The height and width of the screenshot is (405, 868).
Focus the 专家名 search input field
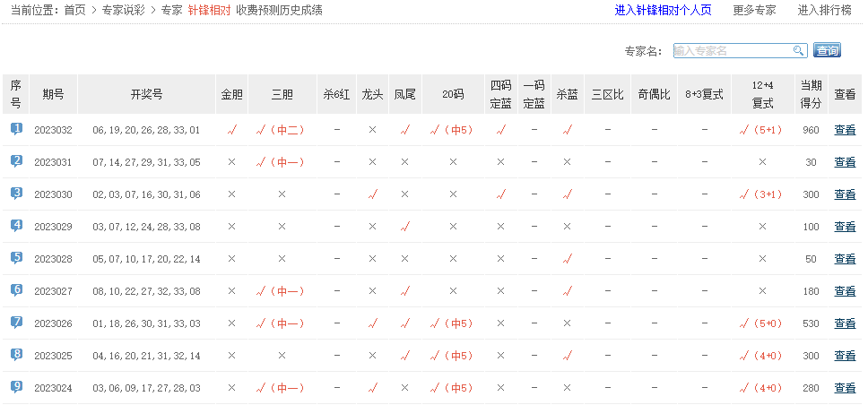731,51
